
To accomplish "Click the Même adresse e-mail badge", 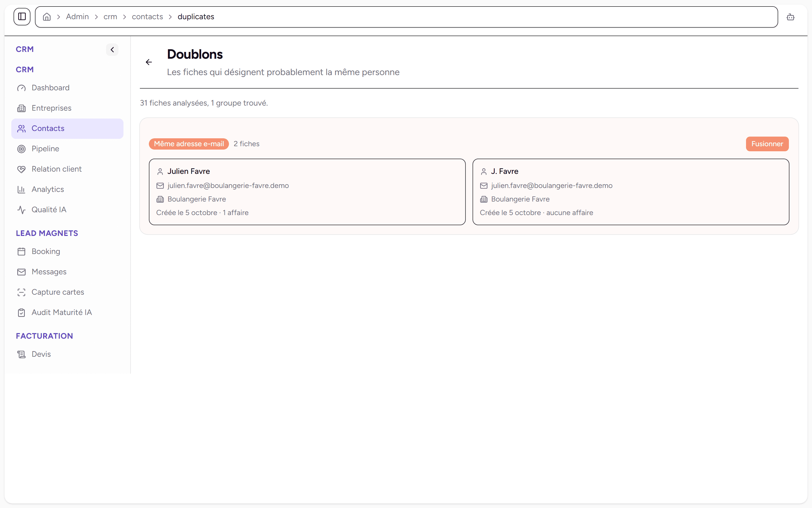I will (x=189, y=144).
